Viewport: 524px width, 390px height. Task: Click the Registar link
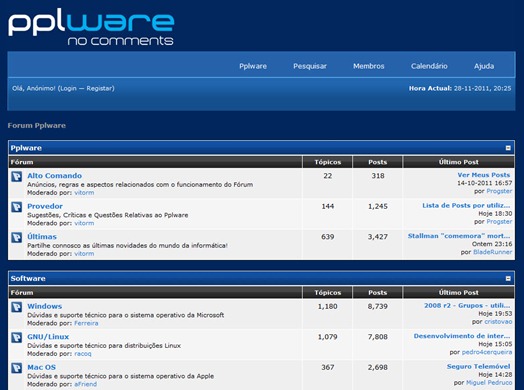pyautogui.click(x=99, y=89)
